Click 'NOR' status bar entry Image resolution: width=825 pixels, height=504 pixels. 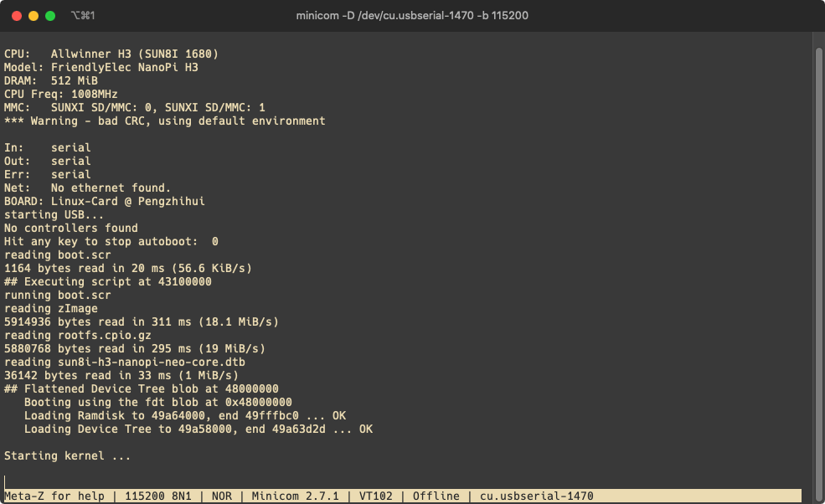[x=221, y=496]
